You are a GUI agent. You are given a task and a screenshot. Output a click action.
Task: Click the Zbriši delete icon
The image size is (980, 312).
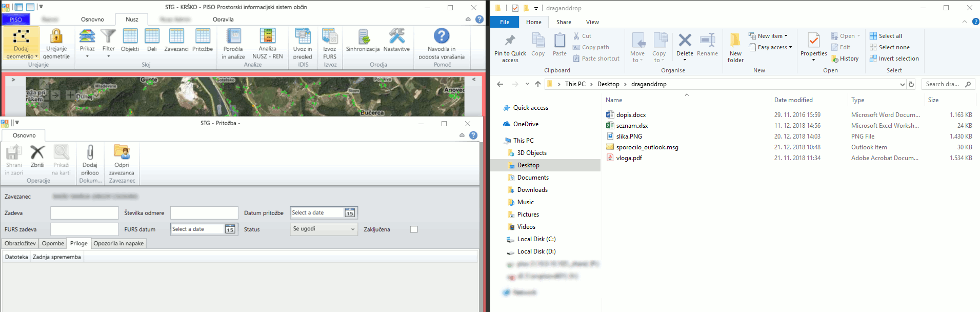point(37,153)
